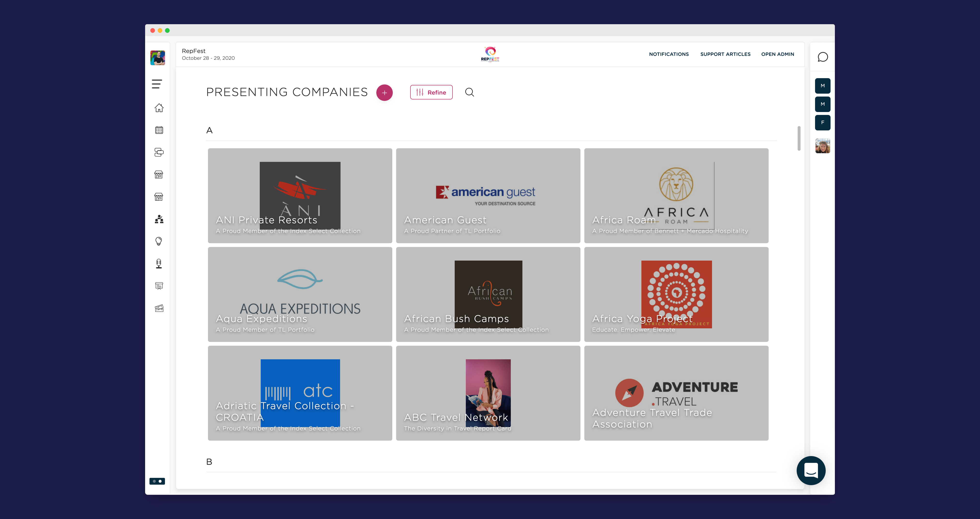Screen dimensions: 980x519
Task: Open the hamburger menu in the sidebar
Action: point(157,84)
